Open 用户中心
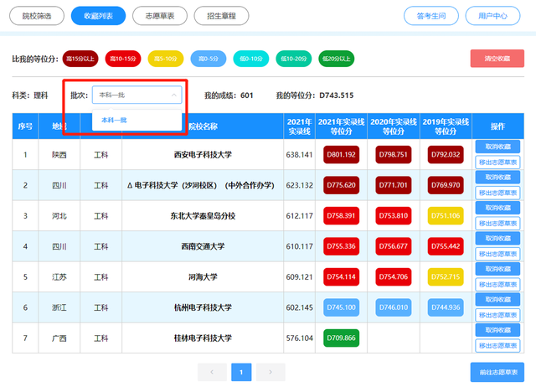Screen dimensions: 536x392 (x=492, y=16)
